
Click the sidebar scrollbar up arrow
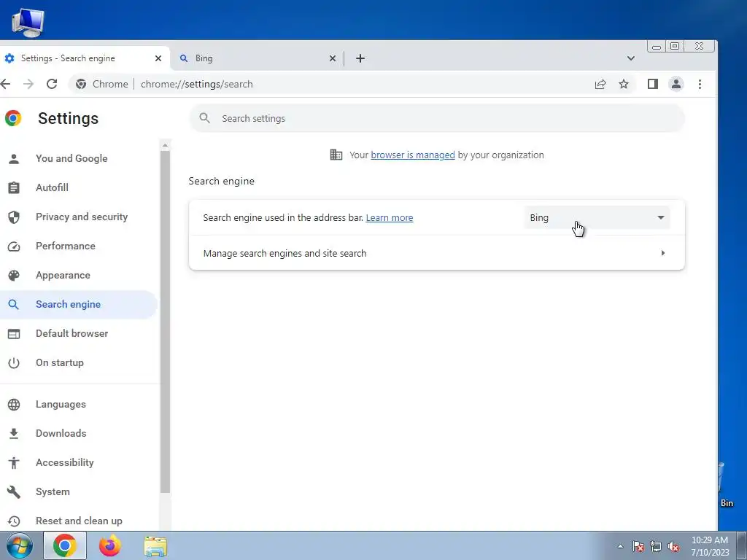pos(166,145)
